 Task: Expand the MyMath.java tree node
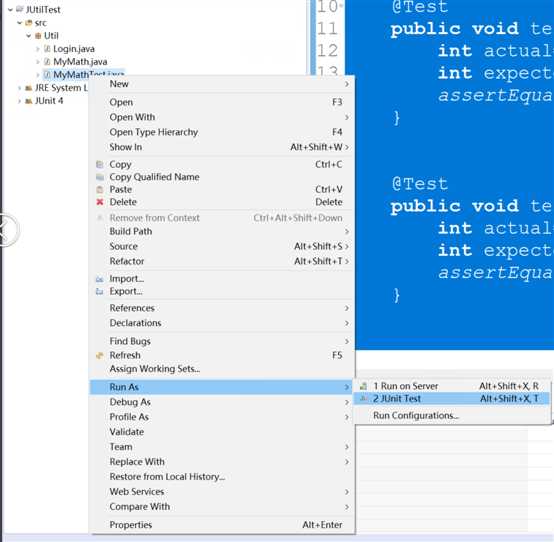[38, 62]
